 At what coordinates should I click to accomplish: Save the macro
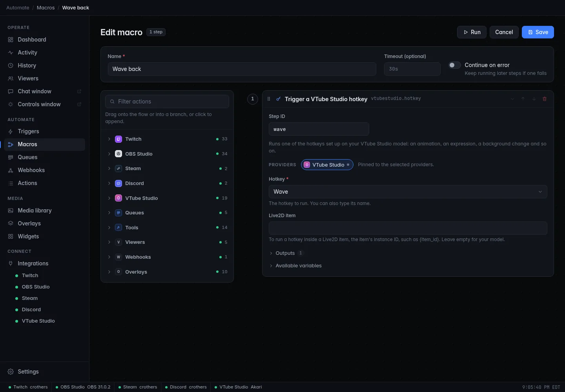tap(538, 32)
